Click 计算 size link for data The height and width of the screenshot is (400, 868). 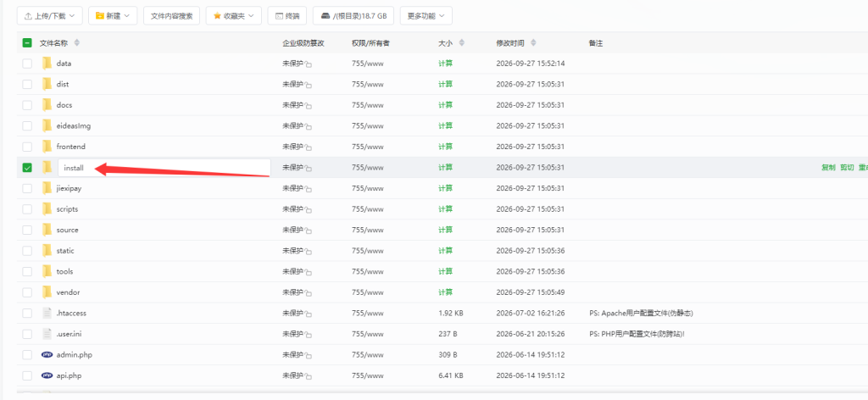pyautogui.click(x=446, y=63)
